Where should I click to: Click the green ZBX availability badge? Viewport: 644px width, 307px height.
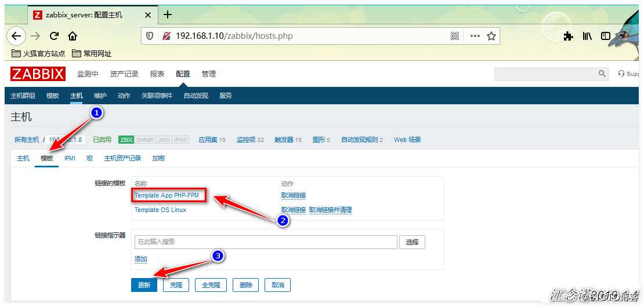[126, 140]
